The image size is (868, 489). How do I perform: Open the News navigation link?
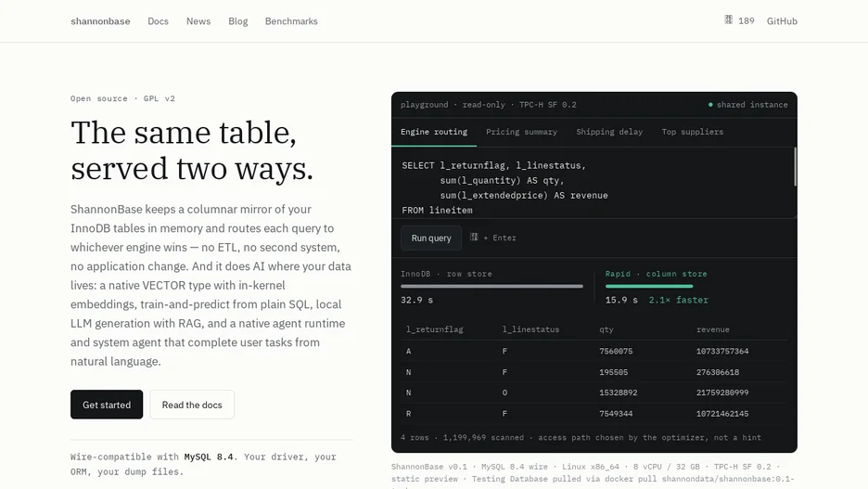(x=198, y=21)
